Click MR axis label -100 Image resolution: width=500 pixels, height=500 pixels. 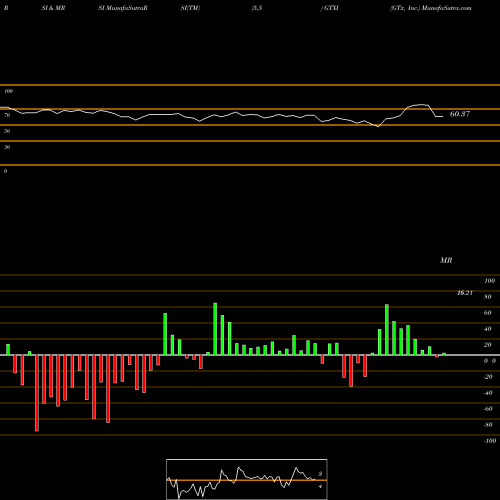(x=490, y=441)
